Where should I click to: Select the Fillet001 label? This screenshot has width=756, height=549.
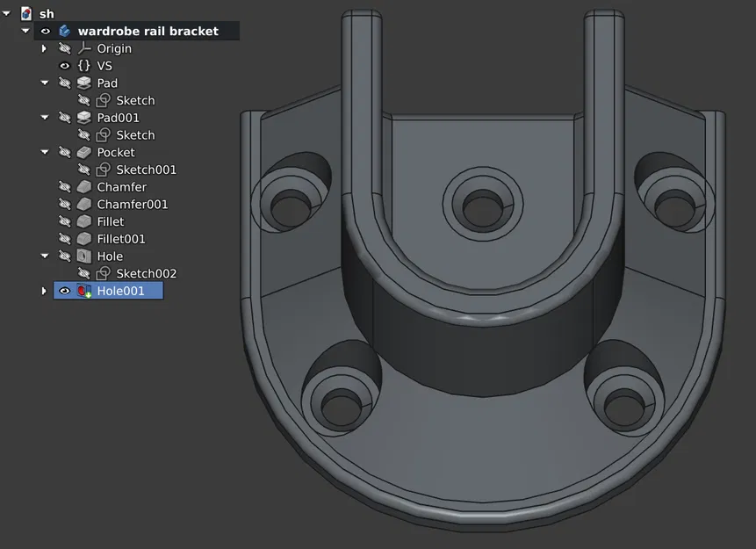pos(121,239)
